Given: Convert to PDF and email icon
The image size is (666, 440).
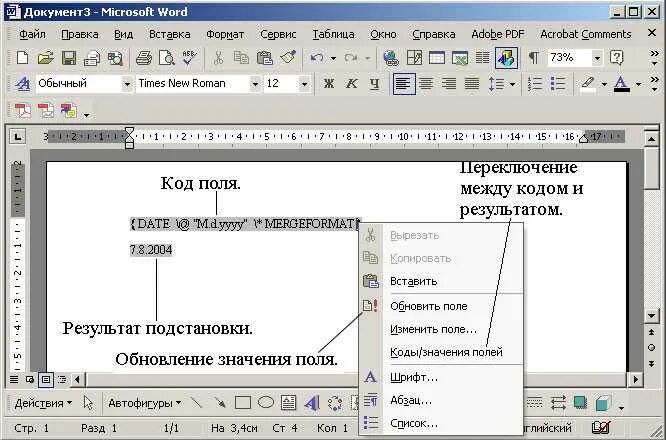Looking at the screenshot, I should point(45,111).
